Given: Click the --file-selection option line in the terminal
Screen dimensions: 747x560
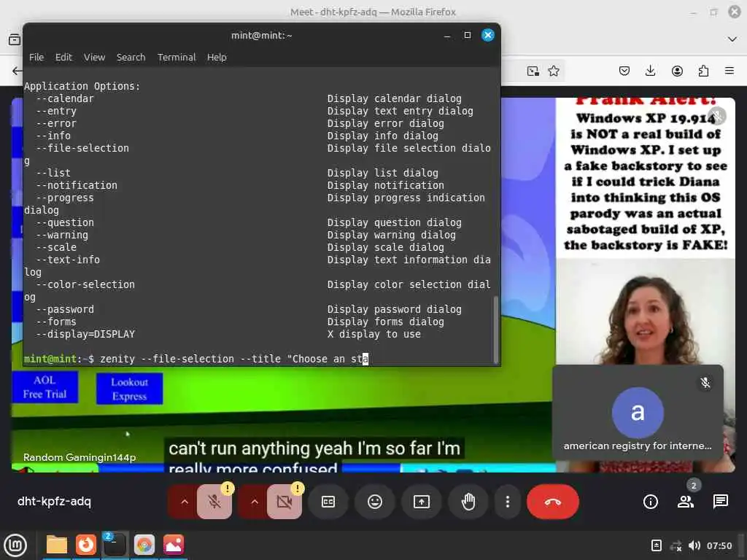Looking at the screenshot, I should coord(258,149).
